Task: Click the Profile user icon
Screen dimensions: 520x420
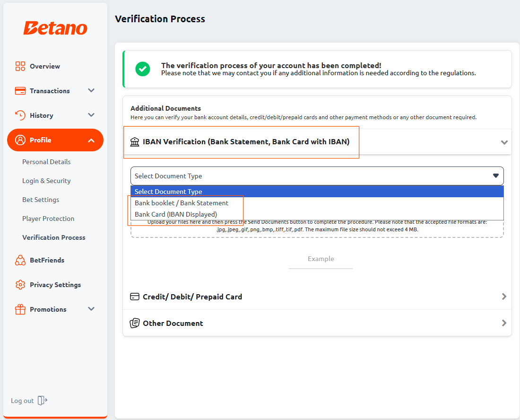Action: tap(20, 140)
